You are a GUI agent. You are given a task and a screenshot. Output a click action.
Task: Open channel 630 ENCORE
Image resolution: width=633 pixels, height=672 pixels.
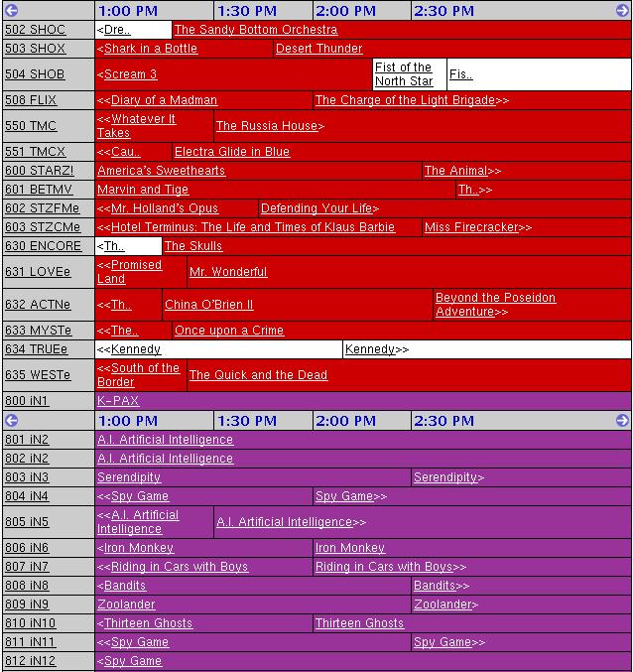click(43, 245)
